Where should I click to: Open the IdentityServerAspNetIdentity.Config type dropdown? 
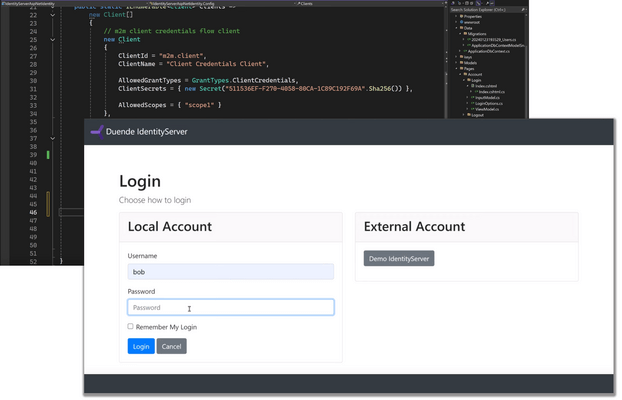pos(222,3)
